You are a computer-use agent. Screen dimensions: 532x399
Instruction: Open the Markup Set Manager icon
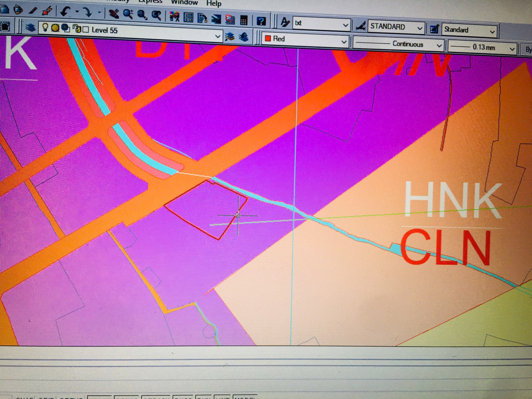click(x=230, y=19)
